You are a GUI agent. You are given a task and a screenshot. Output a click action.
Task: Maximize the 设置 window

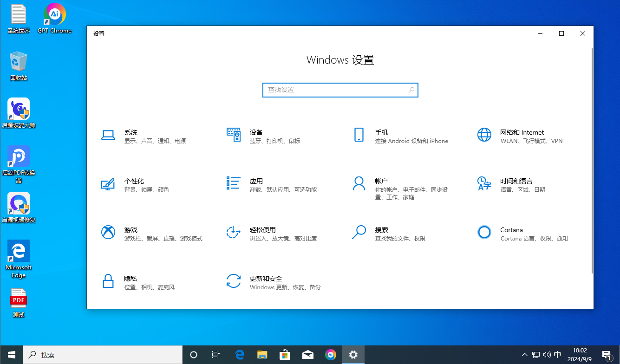pyautogui.click(x=561, y=33)
